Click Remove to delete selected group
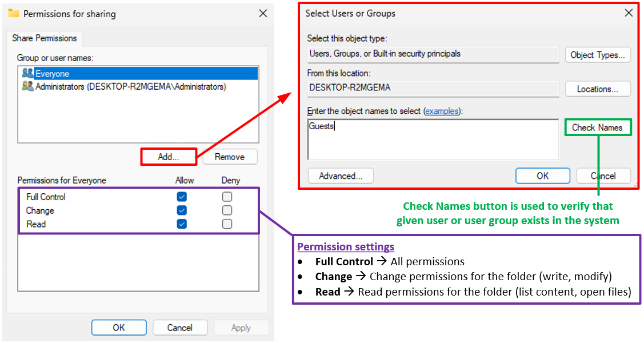644x343 pixels. (x=229, y=157)
